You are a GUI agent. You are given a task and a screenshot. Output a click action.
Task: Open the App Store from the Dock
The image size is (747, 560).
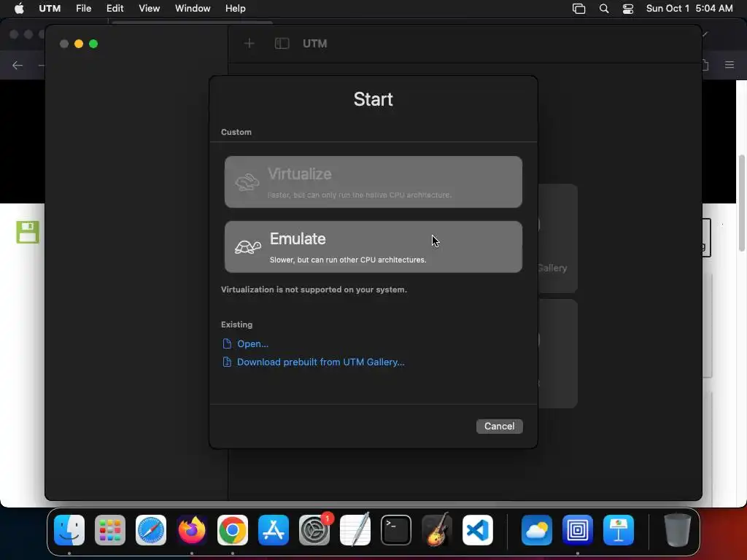coord(274,530)
